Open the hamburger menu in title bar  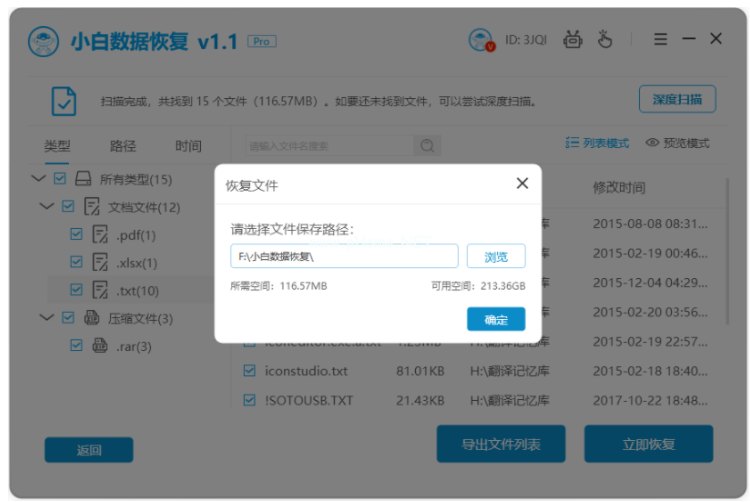660,39
